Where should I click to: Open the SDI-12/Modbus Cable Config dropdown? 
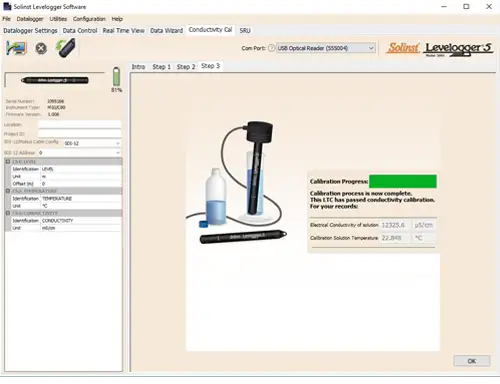click(x=92, y=143)
